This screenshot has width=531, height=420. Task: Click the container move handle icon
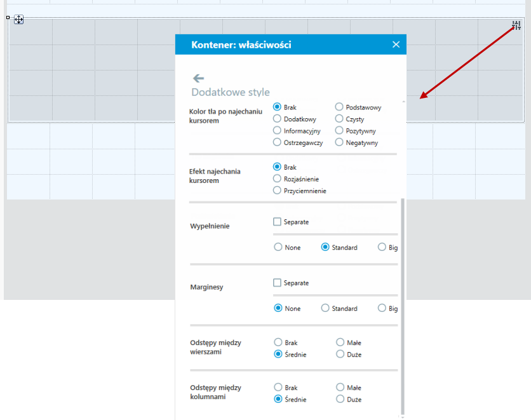tap(18, 20)
